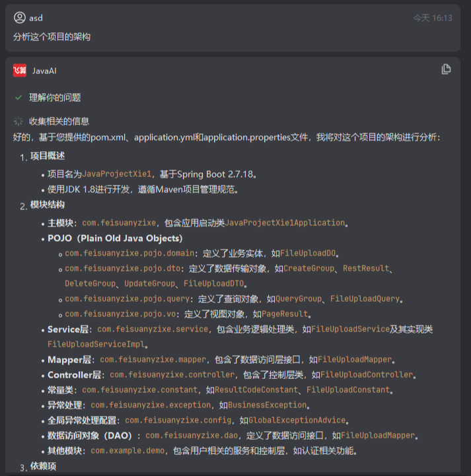Click the heading 依赖项

pos(43,466)
